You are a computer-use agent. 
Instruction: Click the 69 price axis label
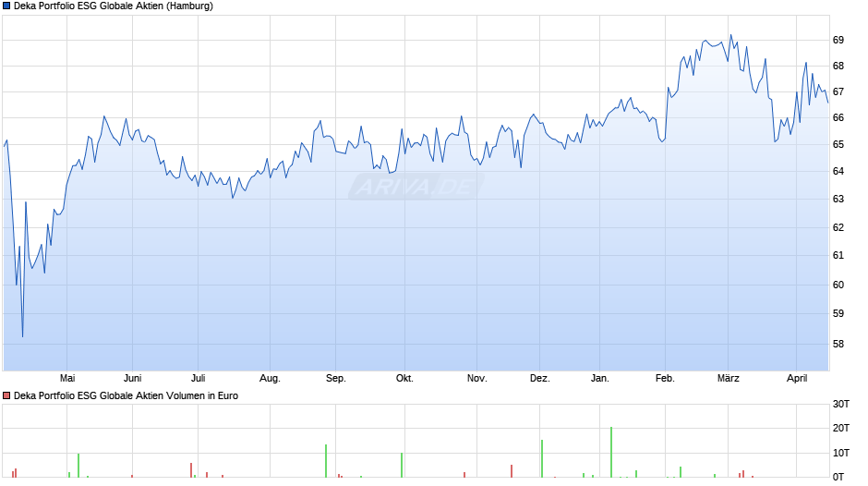tap(838, 40)
